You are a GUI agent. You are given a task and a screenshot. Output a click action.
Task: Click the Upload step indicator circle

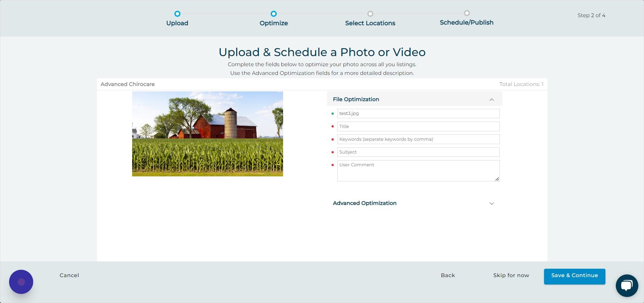[x=177, y=14]
